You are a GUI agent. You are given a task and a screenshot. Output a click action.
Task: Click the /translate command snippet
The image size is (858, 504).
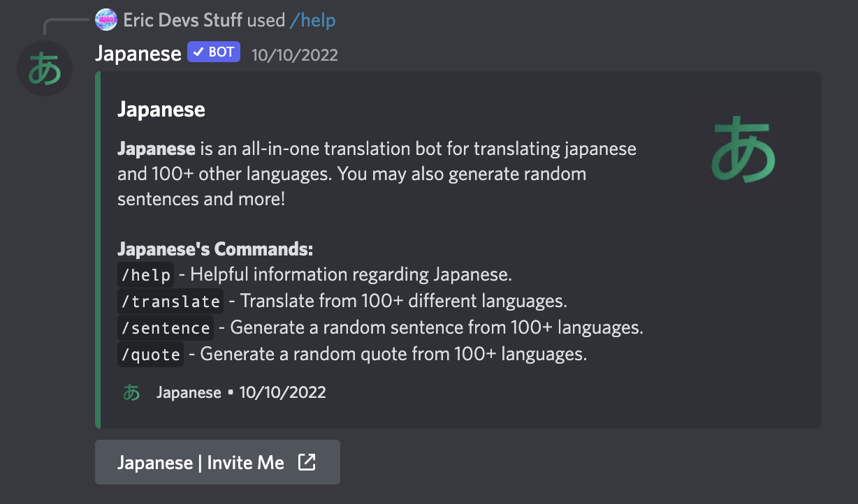pos(170,301)
